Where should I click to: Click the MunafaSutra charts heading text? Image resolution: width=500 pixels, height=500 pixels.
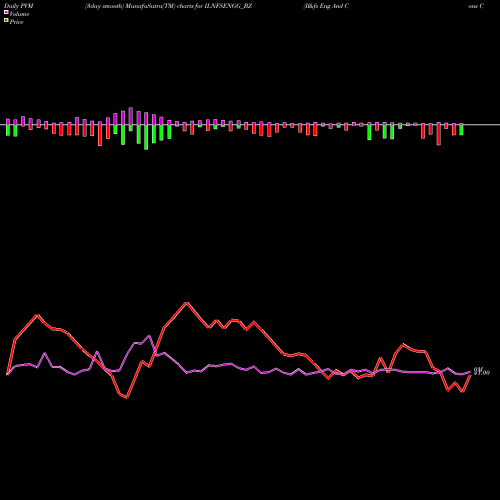168,6
